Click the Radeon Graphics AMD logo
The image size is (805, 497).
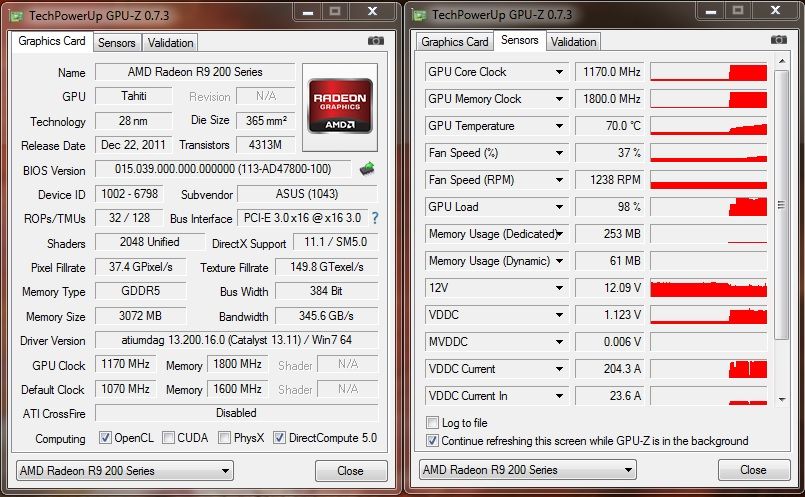[339, 106]
